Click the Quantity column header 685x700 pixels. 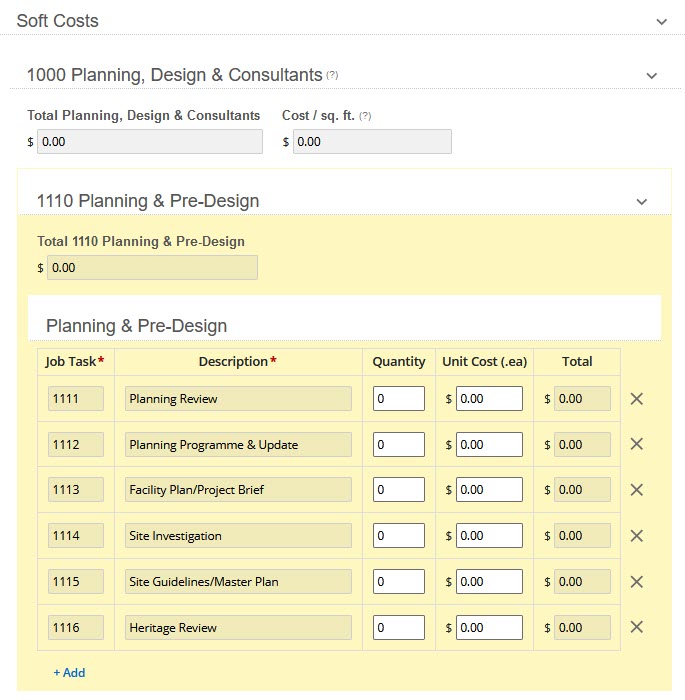tap(399, 362)
